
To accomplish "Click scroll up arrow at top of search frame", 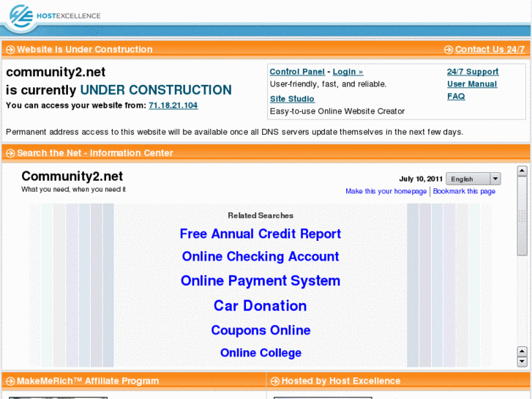I will point(522,171).
